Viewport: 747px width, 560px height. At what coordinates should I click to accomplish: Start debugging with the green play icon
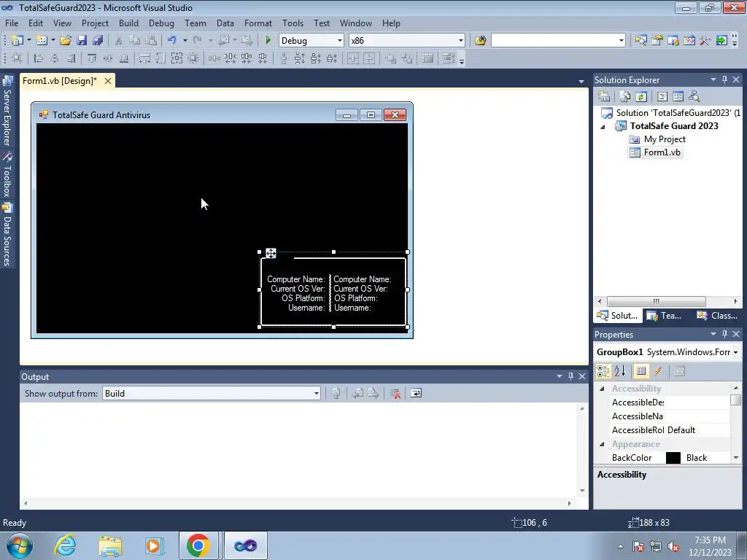point(268,41)
